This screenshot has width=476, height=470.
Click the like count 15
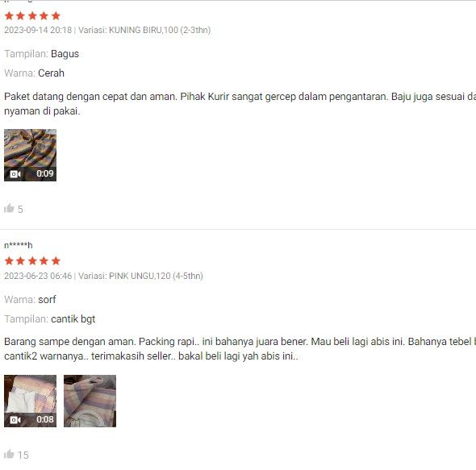pos(23,455)
